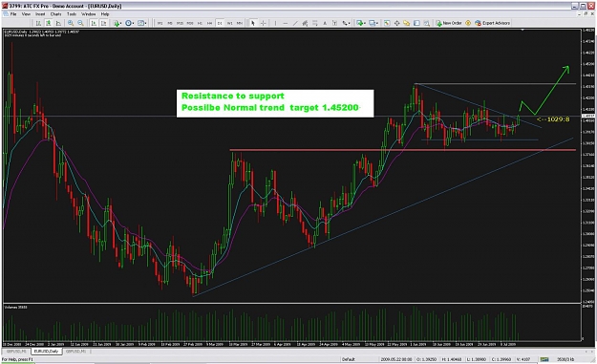Open the new chart dropdown

tap(361, 23)
